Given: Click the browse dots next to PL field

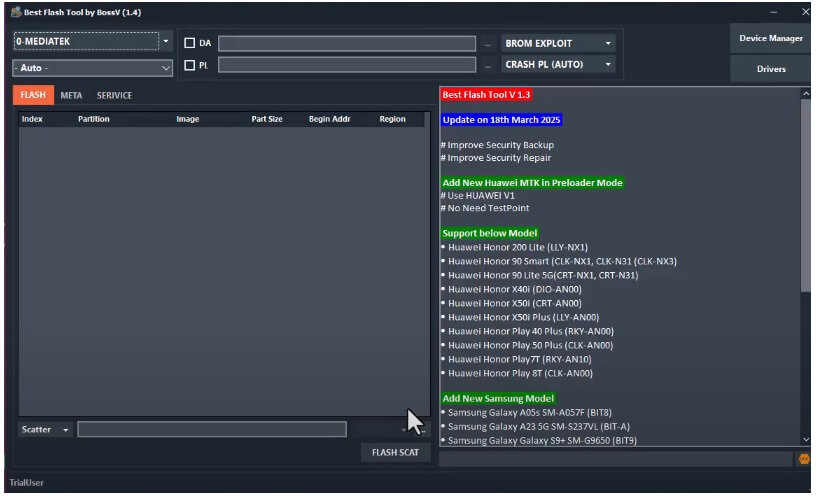Looking at the screenshot, I should point(487,65).
